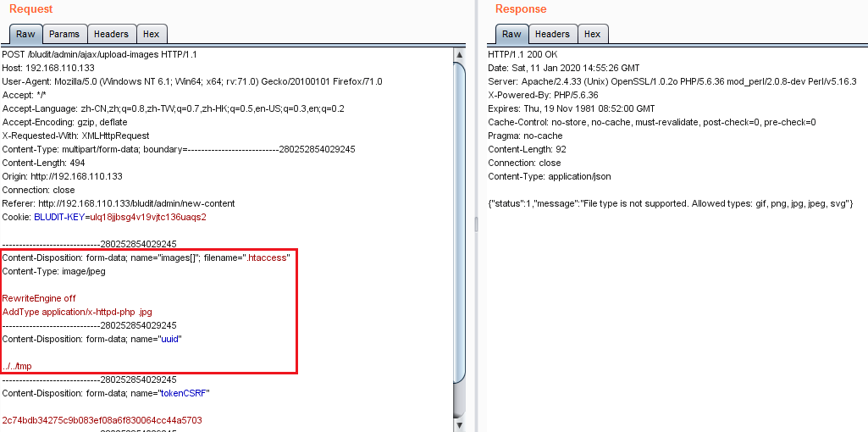The height and width of the screenshot is (432, 868).
Task: Click the .htaccess filename in the request
Action: tap(267, 258)
